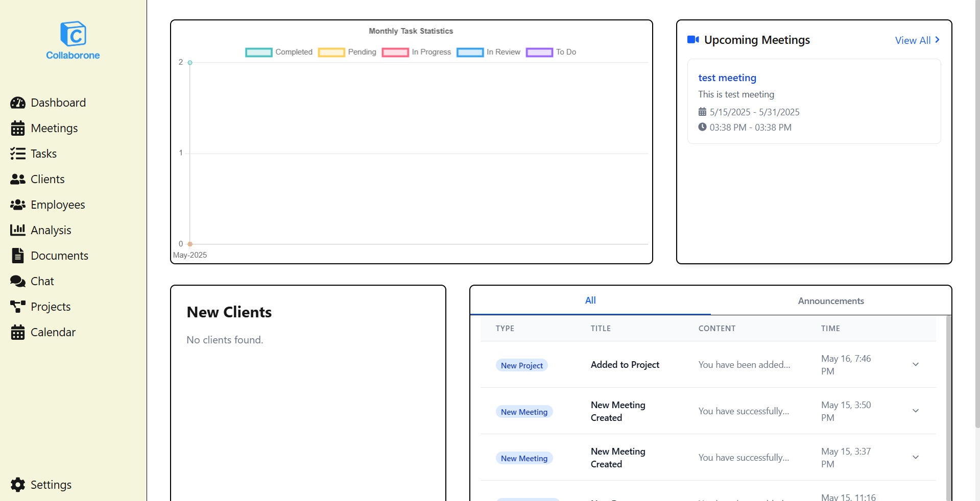Click the Analysis bar chart icon

pos(18,230)
